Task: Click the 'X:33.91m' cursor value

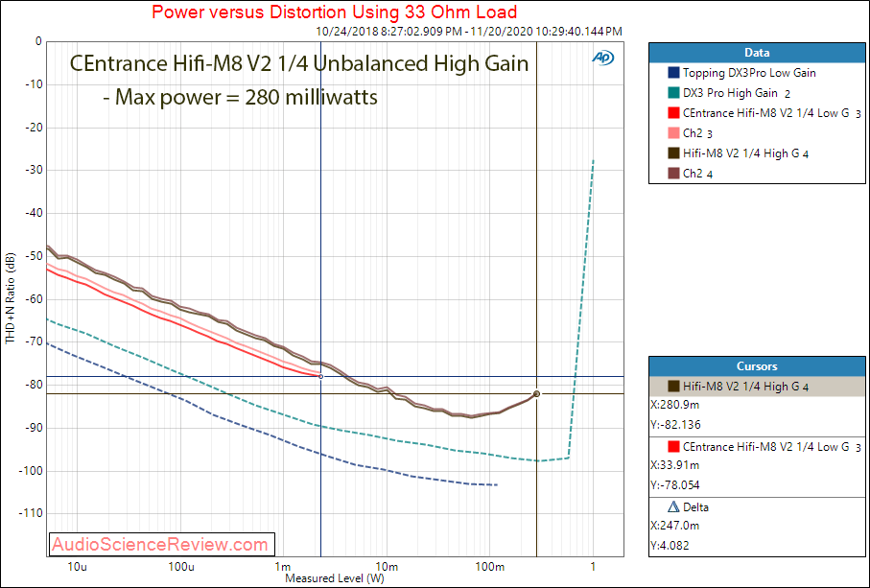Action: [x=675, y=465]
